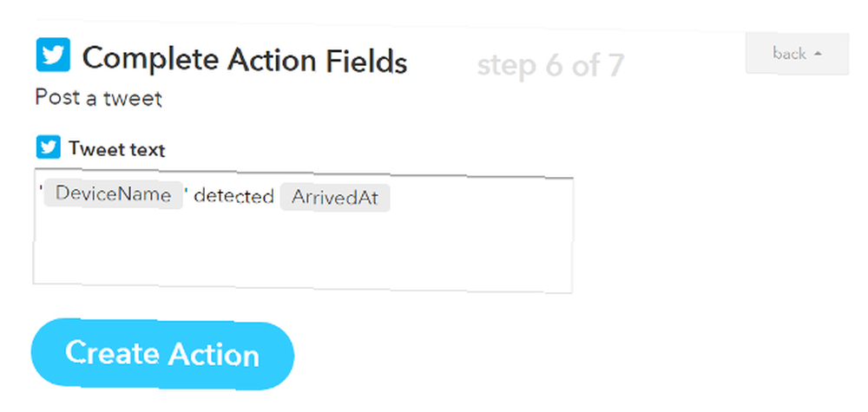The image size is (868, 412).
Task: Click the closing quote after DeviceName tag
Action: (x=187, y=191)
